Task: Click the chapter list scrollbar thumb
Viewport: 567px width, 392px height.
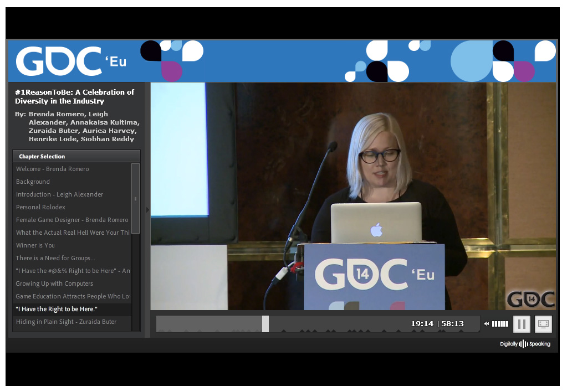Action: click(x=135, y=198)
